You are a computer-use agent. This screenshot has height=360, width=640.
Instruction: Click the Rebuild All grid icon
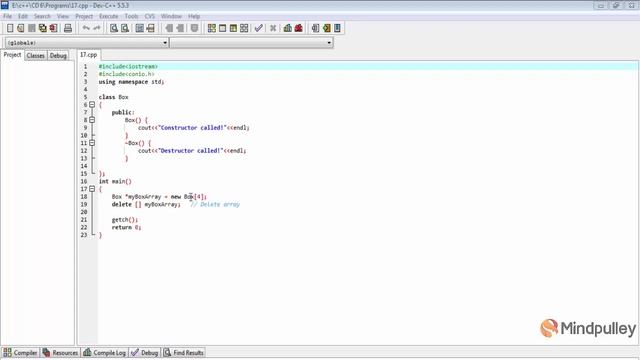[244, 28]
